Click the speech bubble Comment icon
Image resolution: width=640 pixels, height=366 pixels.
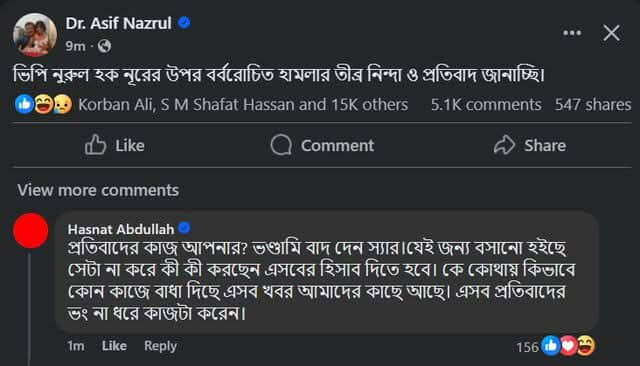[x=281, y=145]
